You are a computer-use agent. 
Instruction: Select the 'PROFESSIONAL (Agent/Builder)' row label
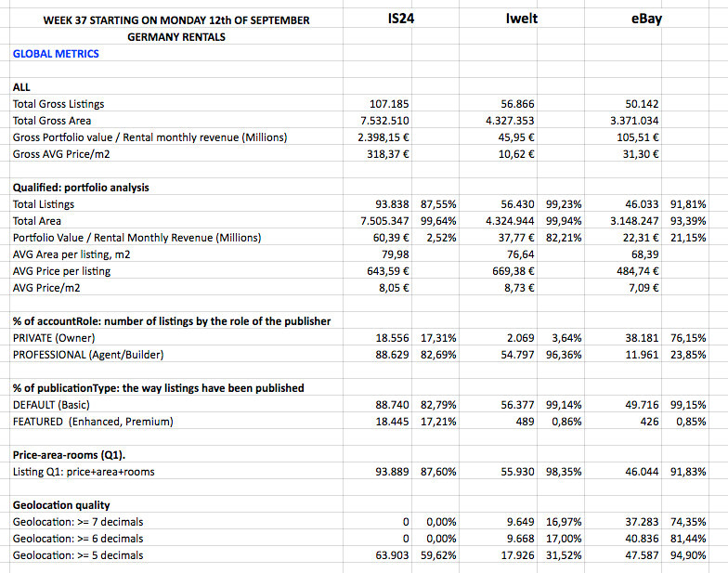[88, 355]
